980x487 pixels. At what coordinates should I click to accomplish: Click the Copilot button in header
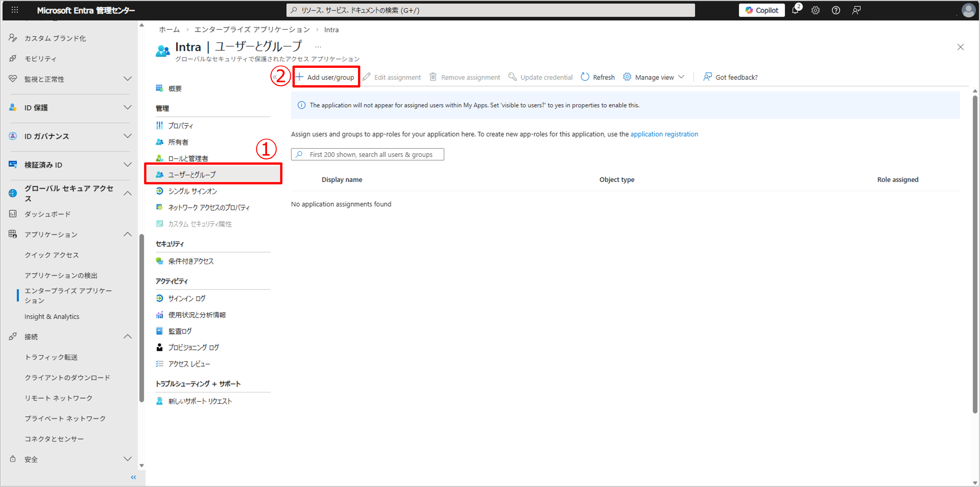pos(761,10)
